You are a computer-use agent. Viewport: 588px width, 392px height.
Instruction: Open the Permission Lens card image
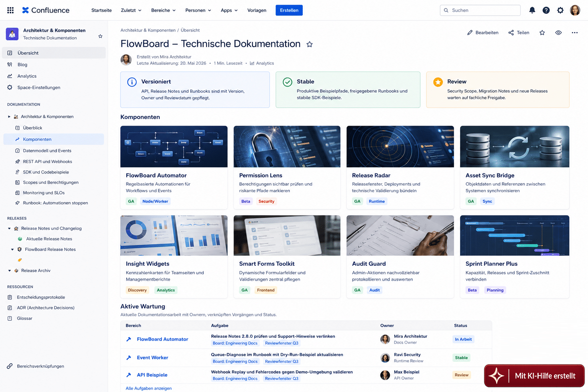coord(287,147)
